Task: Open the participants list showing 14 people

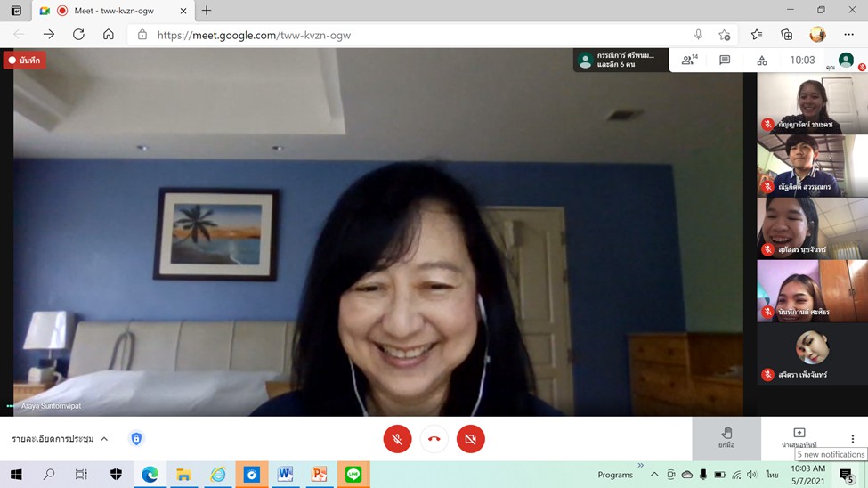Action: point(689,61)
